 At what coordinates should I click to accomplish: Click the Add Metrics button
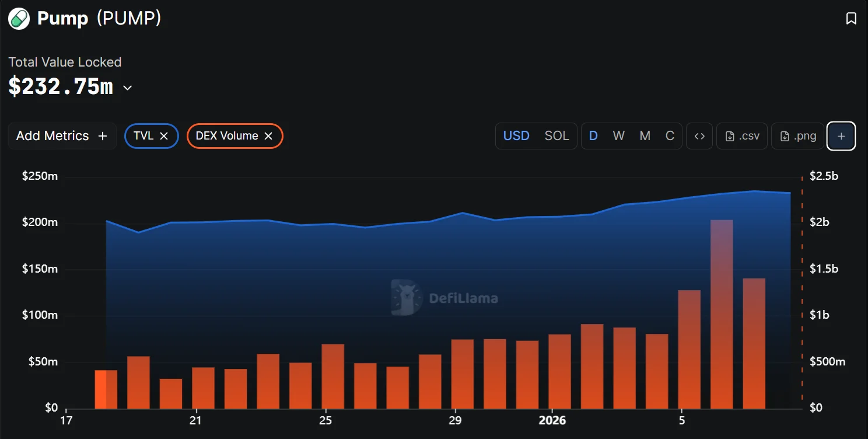[54, 135]
